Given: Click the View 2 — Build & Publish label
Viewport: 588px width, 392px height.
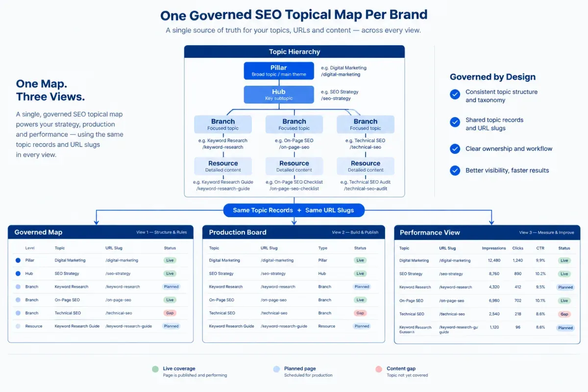Looking at the screenshot, I should (x=355, y=232).
